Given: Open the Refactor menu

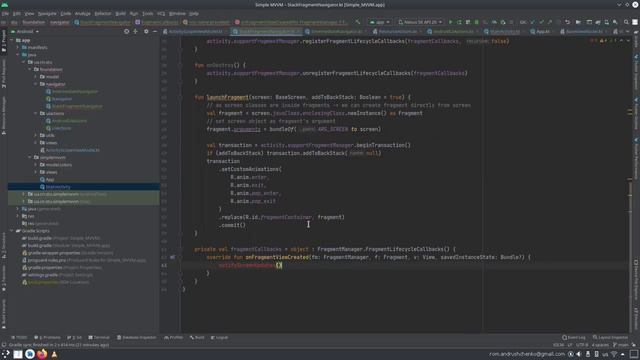Looking at the screenshot, I should (103, 13).
